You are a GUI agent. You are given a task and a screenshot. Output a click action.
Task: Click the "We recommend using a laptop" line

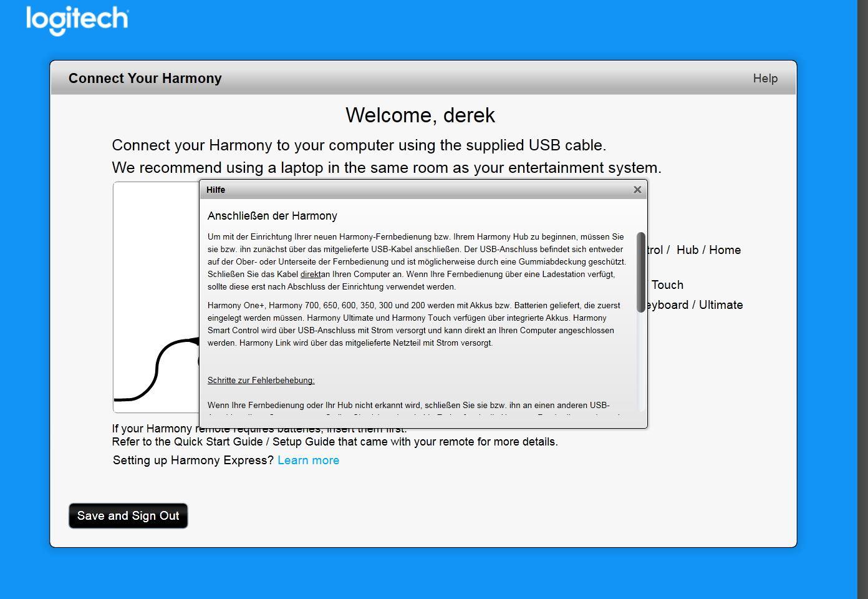(387, 168)
